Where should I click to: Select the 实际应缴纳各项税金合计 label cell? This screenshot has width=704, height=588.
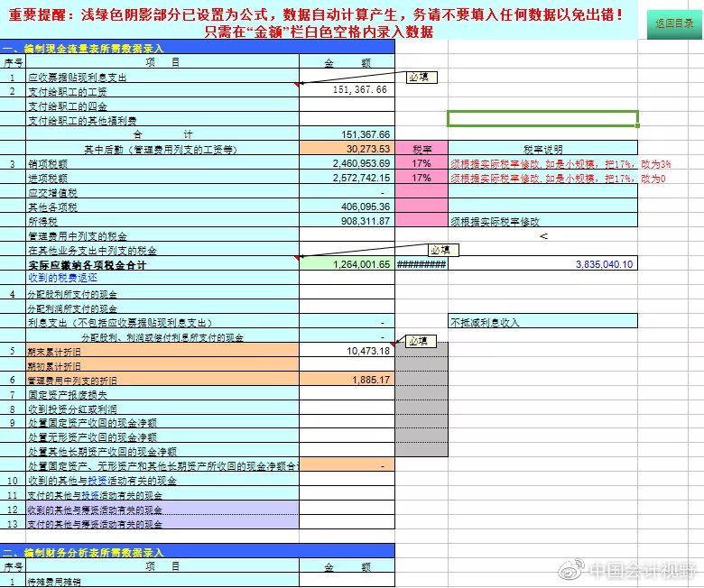pos(162,263)
